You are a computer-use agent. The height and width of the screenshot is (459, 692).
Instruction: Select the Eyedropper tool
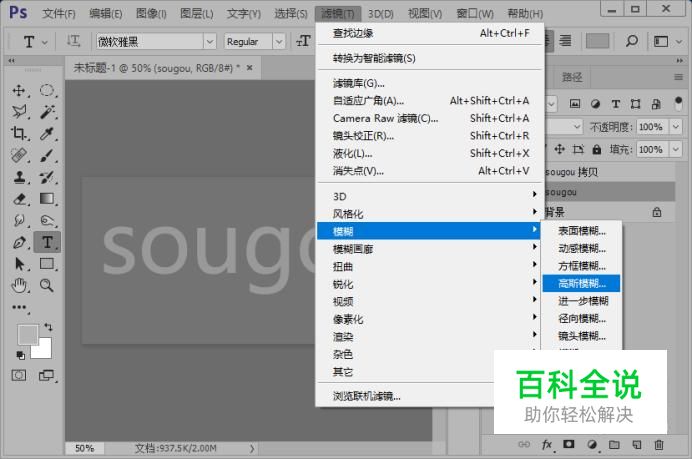(x=47, y=133)
